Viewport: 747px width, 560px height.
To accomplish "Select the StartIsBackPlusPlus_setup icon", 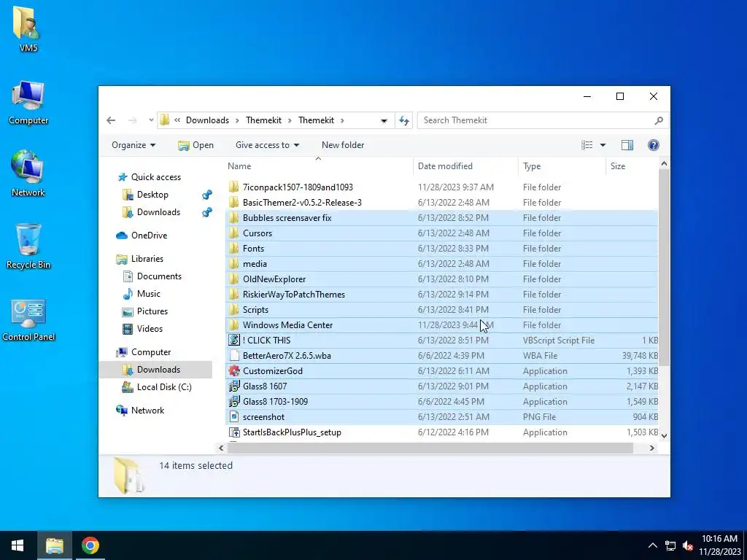I will [x=234, y=432].
